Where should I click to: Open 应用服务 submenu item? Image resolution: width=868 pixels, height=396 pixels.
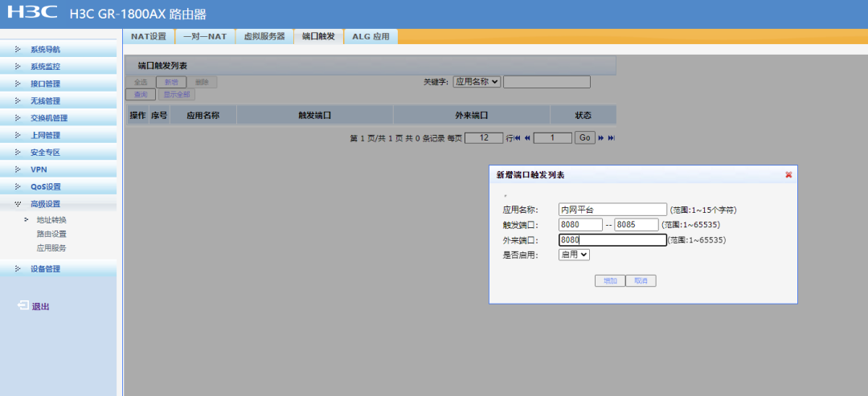pos(51,247)
